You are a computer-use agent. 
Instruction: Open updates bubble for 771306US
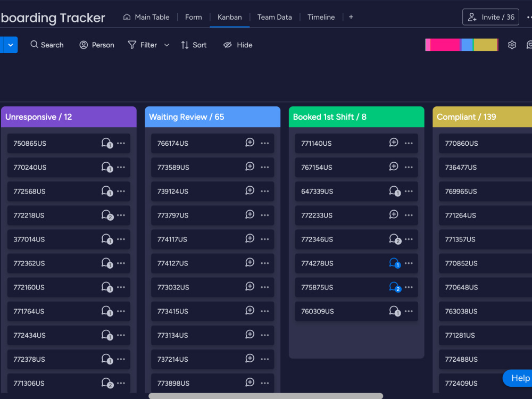tap(107, 383)
